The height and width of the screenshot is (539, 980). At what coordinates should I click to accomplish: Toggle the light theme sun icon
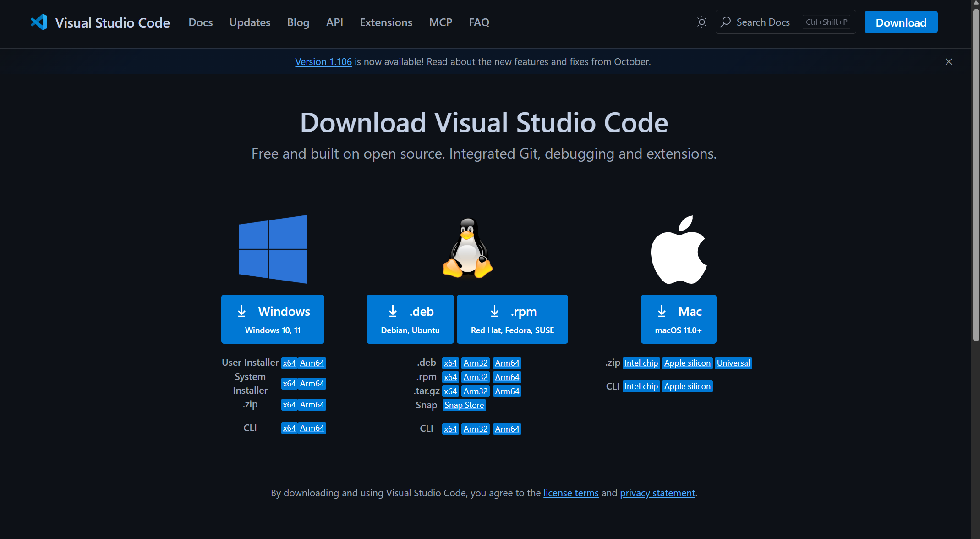click(701, 22)
